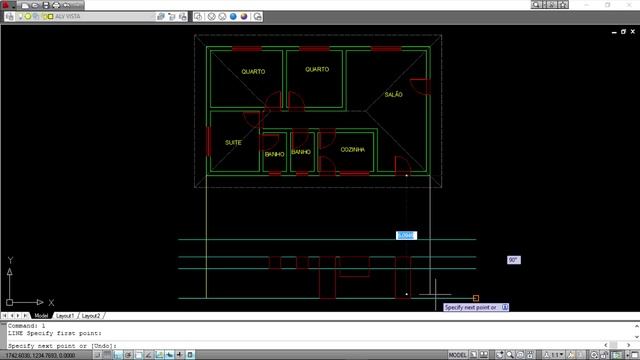Toggle Annotation Visibility icon in status bar
The width and height of the screenshot is (640, 360).
571,355
